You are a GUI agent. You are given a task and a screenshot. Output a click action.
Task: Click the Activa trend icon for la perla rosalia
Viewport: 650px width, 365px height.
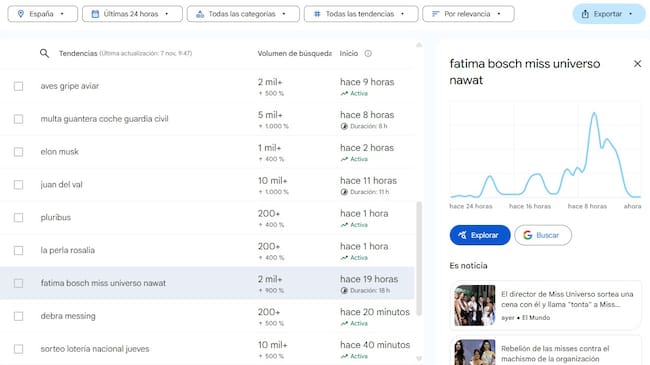(x=344, y=258)
